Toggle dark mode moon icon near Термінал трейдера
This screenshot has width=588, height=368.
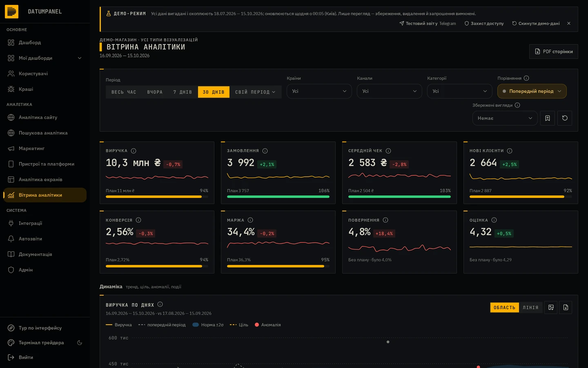coord(80,343)
